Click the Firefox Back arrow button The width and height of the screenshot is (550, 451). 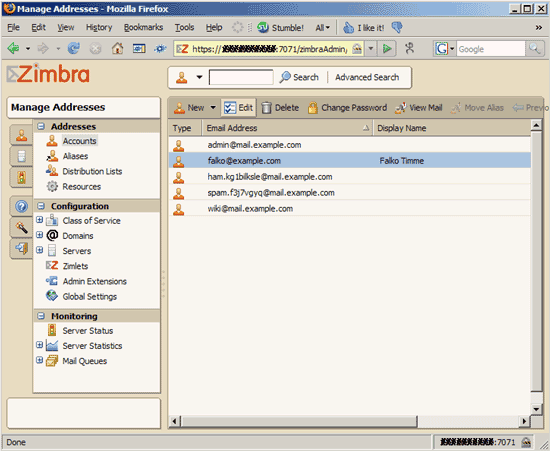coord(13,48)
